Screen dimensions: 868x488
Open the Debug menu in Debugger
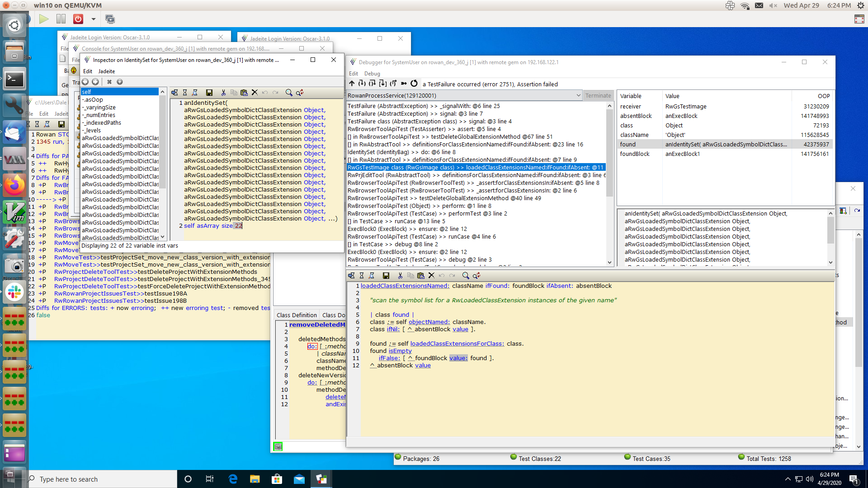[372, 74]
